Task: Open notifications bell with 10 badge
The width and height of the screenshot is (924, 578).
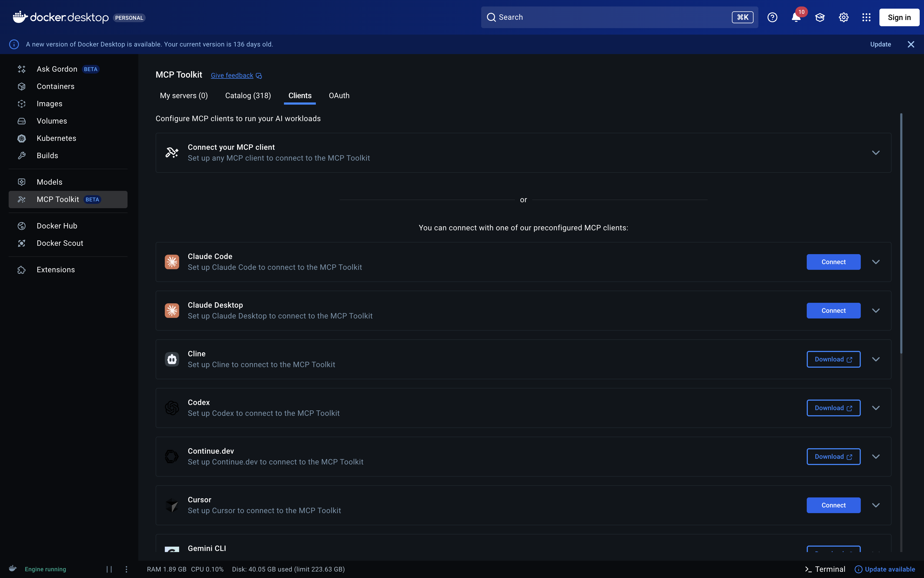Action: (796, 17)
